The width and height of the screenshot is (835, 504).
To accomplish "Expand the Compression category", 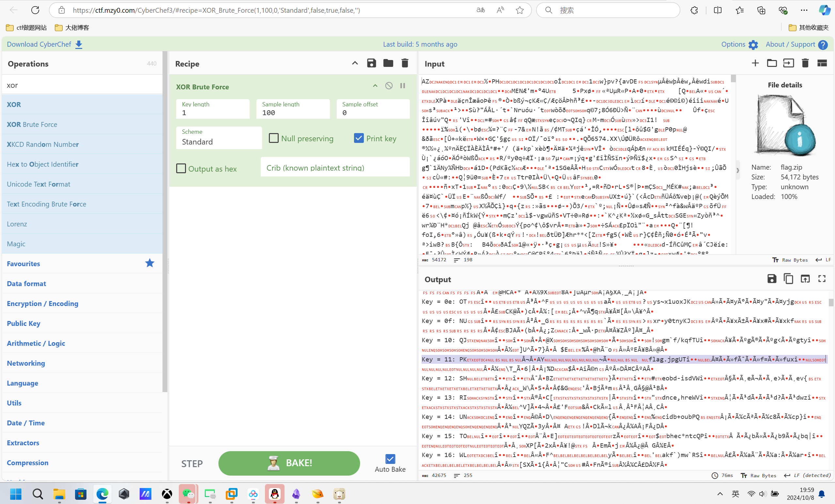I will [82, 463].
